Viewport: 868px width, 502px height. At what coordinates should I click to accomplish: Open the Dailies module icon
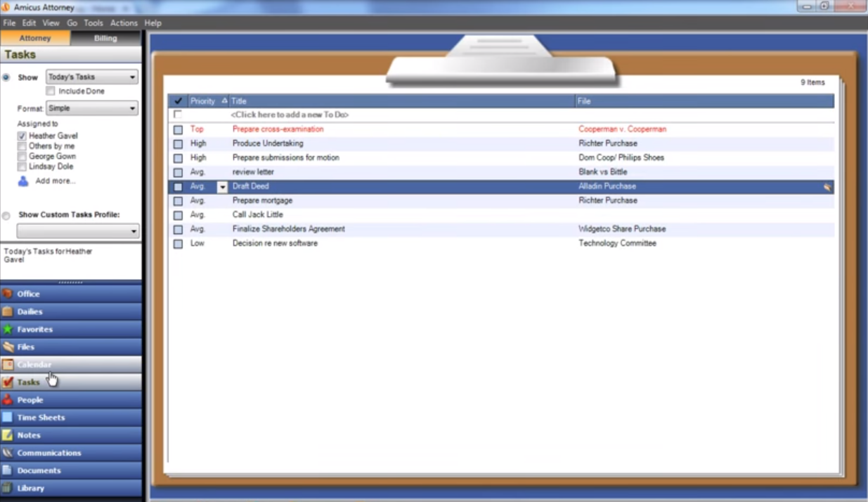click(x=8, y=311)
